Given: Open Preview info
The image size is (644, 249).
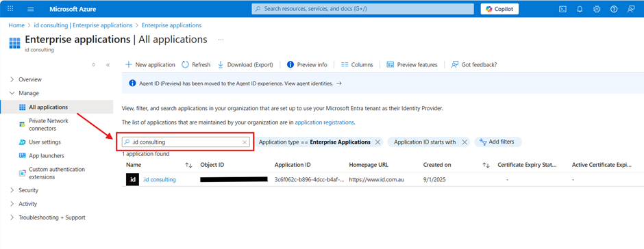Looking at the screenshot, I should tap(307, 64).
